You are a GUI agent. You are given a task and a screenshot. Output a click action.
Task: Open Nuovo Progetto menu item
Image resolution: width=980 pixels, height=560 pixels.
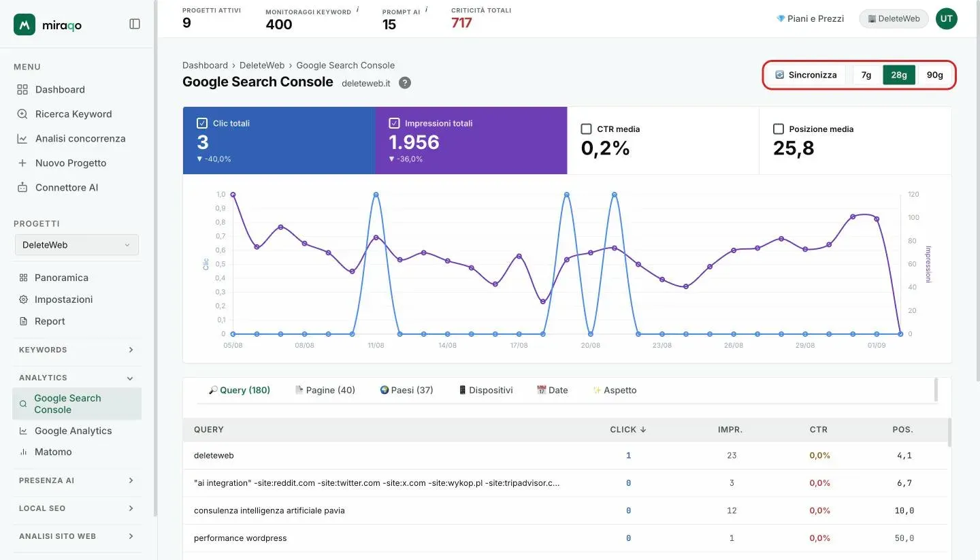77,163
